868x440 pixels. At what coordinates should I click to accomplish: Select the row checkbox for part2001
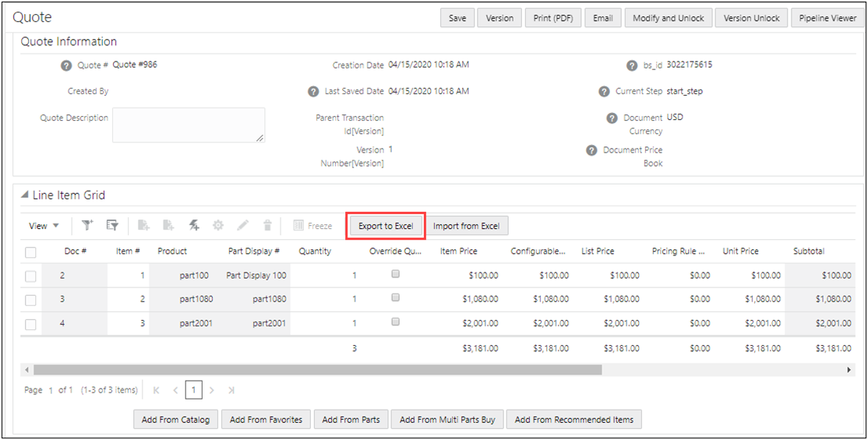(31, 324)
